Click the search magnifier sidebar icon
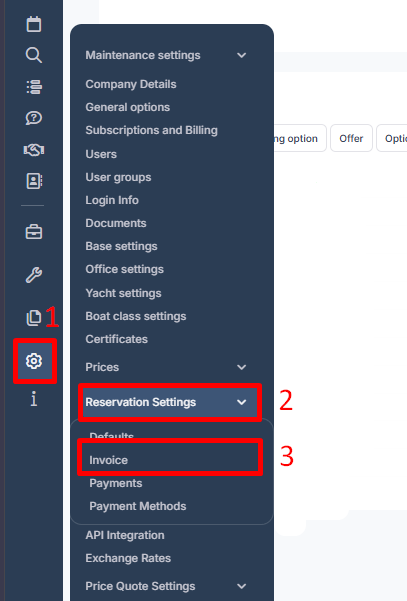Screen dimensions: 407x601 click(x=34, y=56)
